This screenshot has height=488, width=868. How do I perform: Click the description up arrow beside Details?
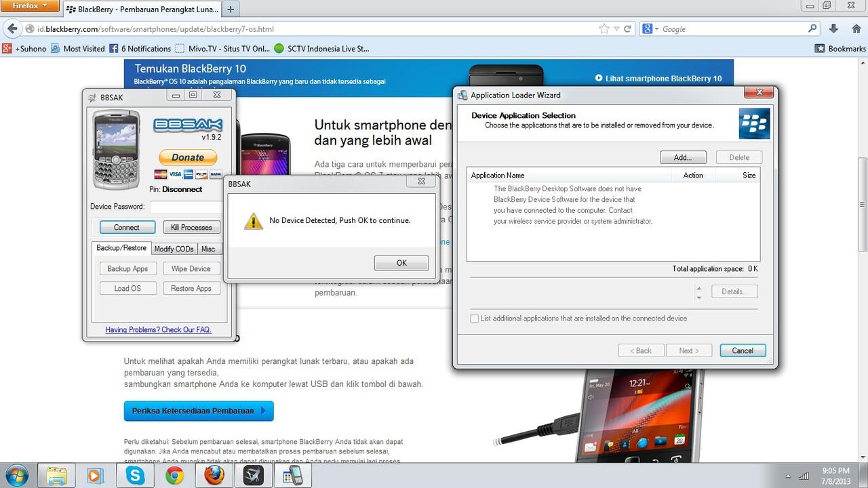(x=699, y=287)
